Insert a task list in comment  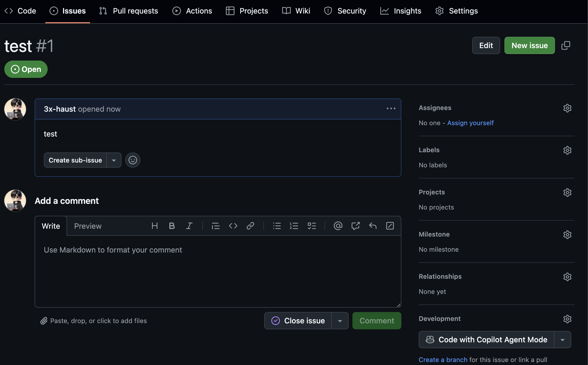[312, 226]
